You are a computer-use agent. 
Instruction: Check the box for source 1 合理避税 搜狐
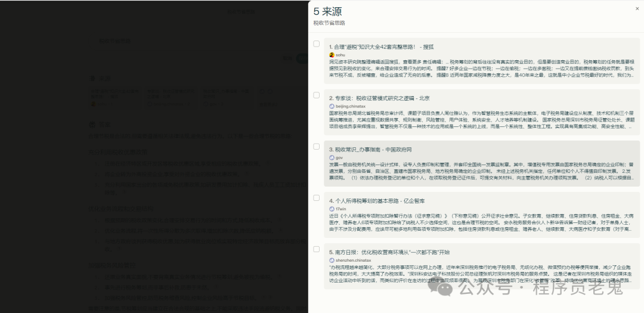[x=316, y=44]
